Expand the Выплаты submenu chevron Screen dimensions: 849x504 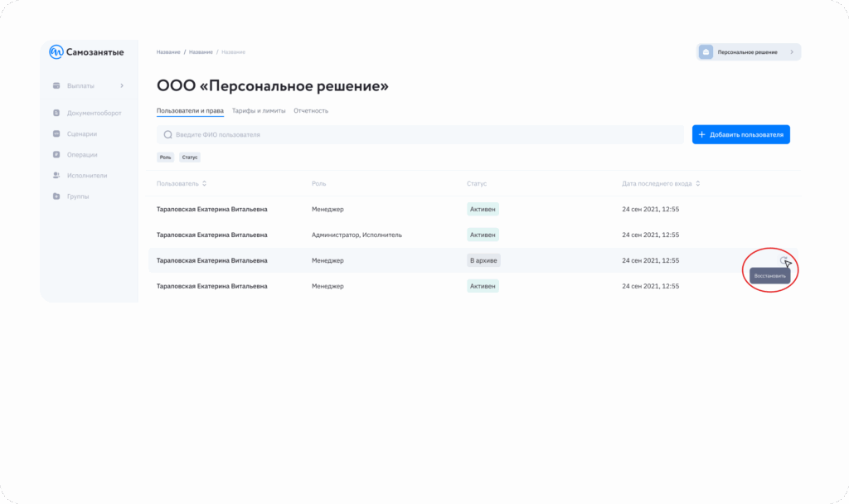[x=122, y=85]
